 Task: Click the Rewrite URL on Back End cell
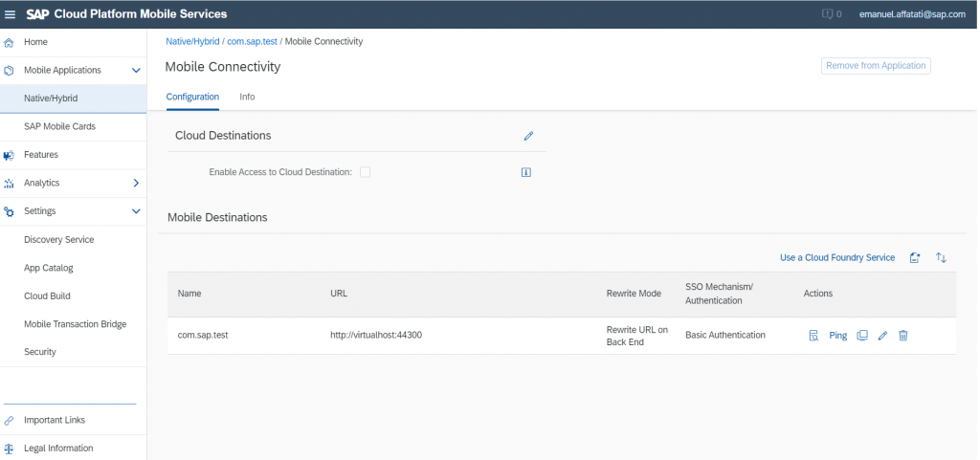click(x=636, y=336)
